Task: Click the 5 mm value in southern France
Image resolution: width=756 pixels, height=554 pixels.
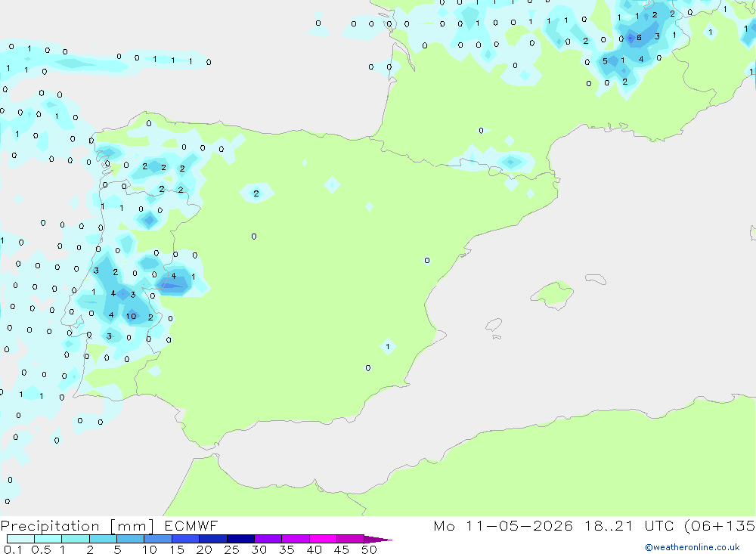Action: [x=605, y=61]
